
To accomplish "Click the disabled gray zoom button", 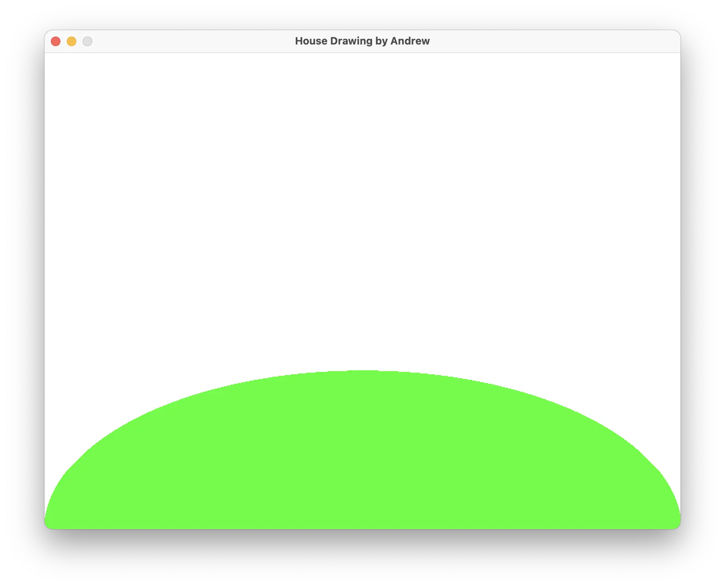I will point(87,41).
